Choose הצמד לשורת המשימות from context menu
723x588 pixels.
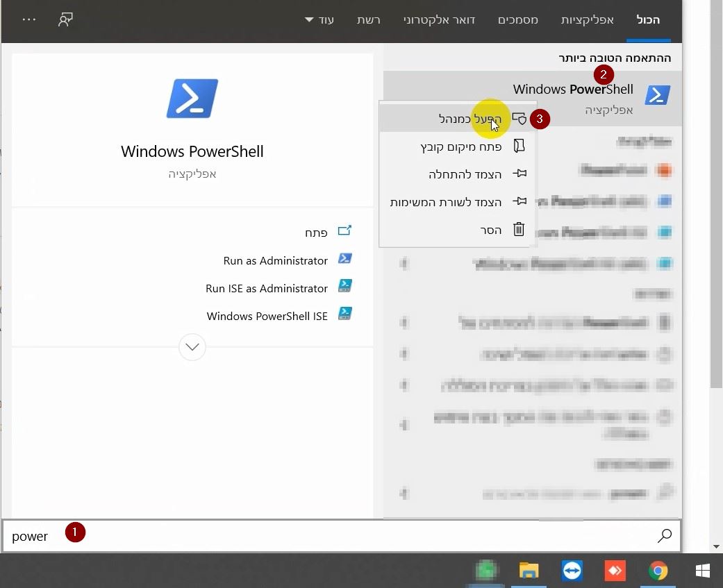[458, 202]
